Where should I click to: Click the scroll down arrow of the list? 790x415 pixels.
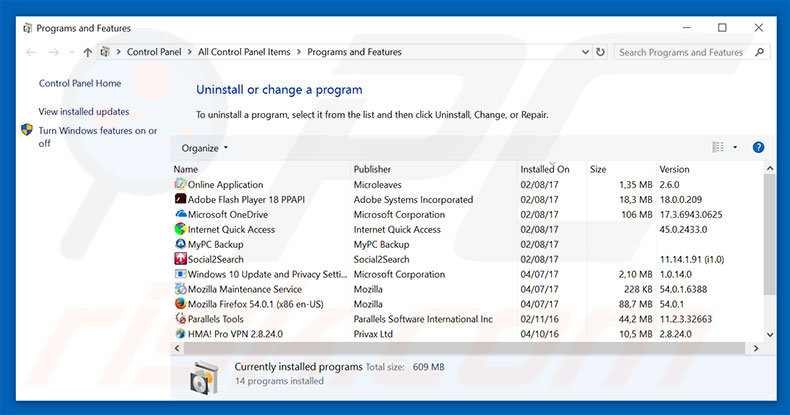pos(769,334)
